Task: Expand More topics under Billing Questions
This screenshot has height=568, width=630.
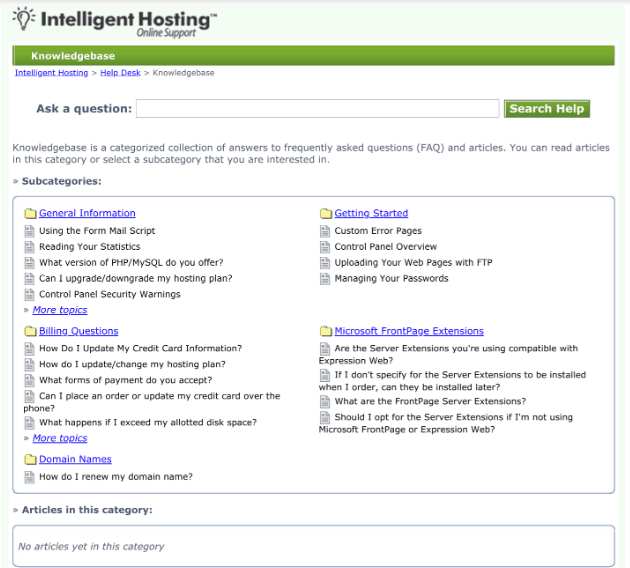Action: [60, 438]
